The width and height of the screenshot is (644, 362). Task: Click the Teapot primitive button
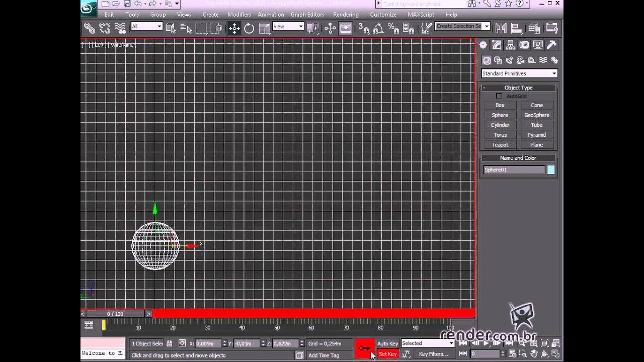pyautogui.click(x=500, y=145)
